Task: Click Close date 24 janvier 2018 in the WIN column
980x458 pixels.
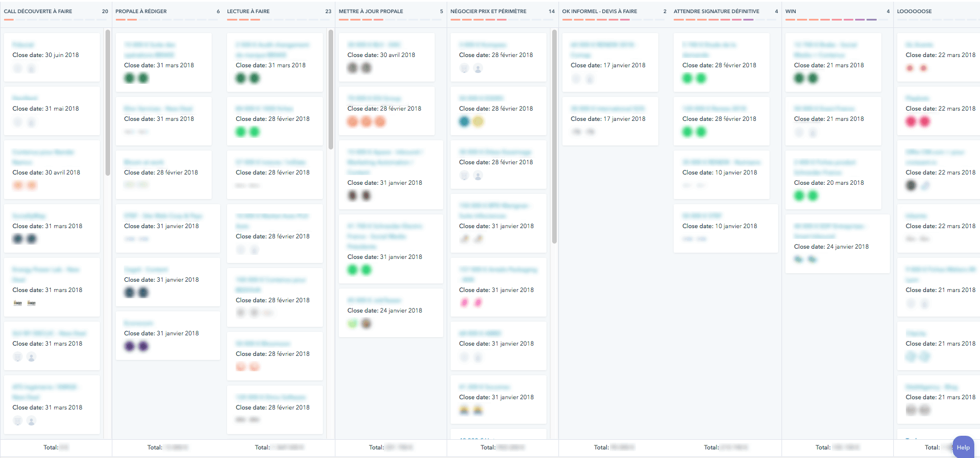Action: click(831, 247)
